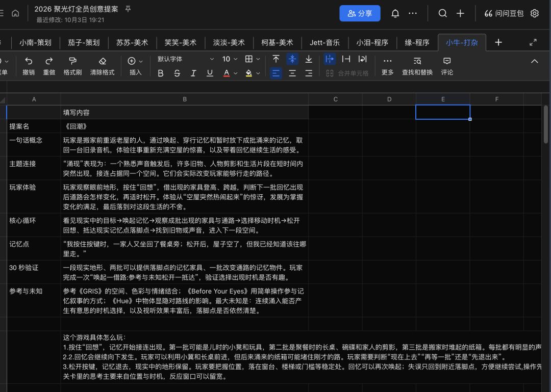Apply the yellow fill color

coord(249,73)
